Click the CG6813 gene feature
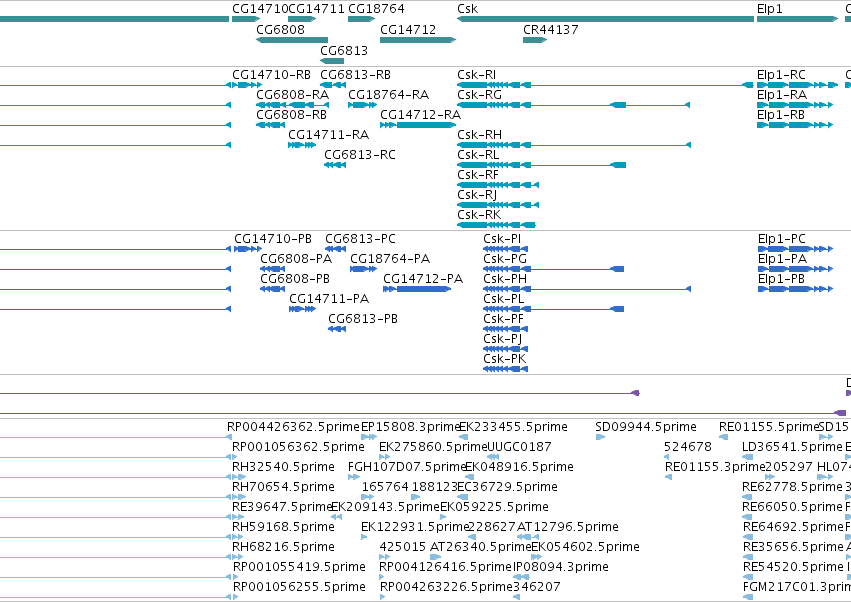Viewport: 851px width, 602px height. pos(332,61)
